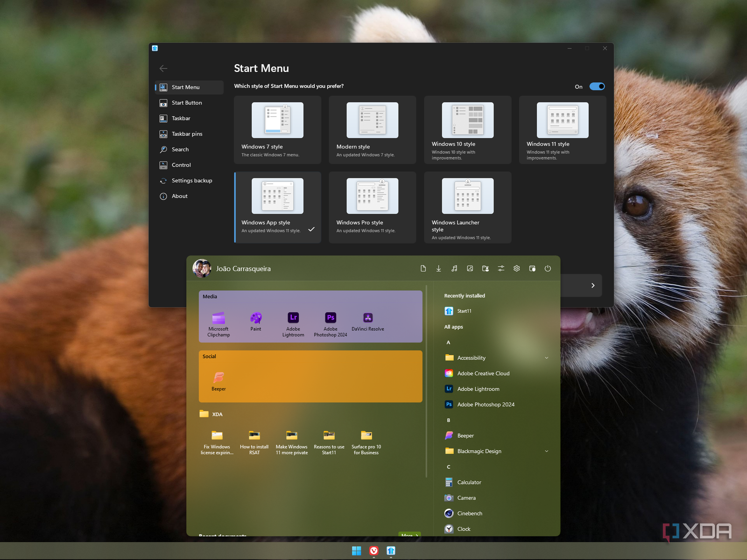Click the user name João Carrasqueira
This screenshot has width=747, height=560.
(243, 269)
